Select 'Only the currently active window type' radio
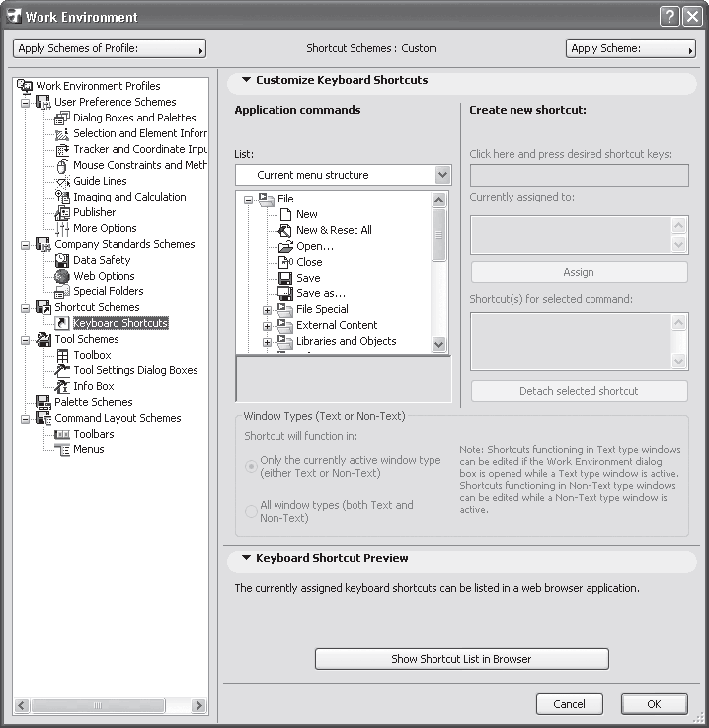The width and height of the screenshot is (709, 728). (x=251, y=466)
